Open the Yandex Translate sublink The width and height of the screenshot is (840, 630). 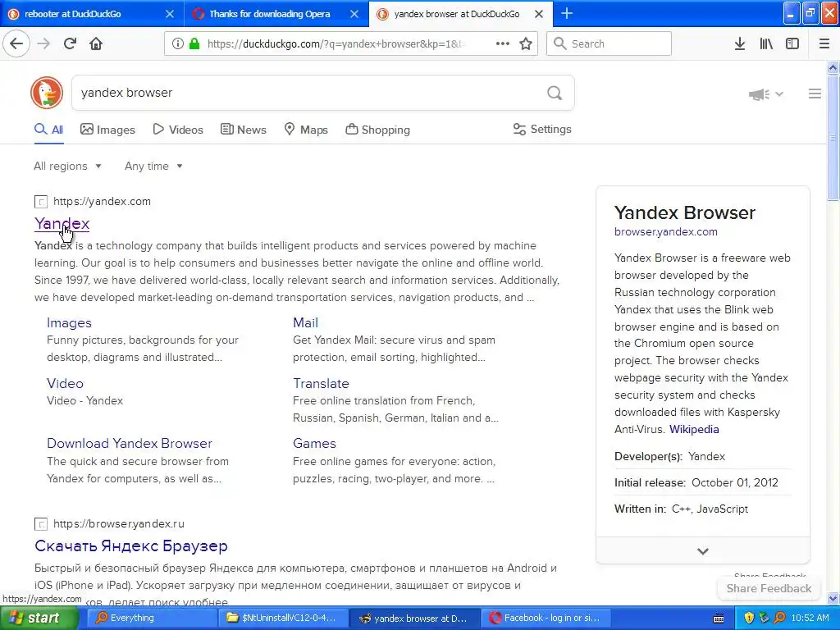tap(321, 383)
